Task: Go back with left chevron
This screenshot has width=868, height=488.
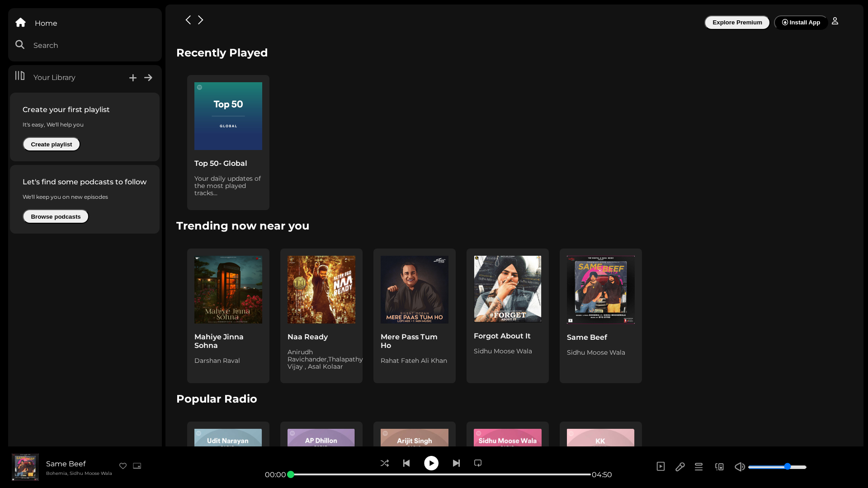Action: (188, 20)
